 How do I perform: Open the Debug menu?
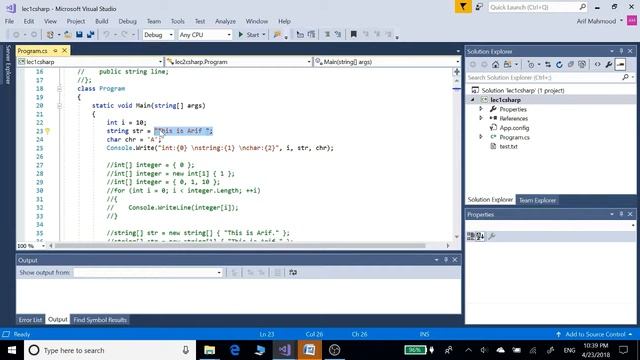(127, 21)
